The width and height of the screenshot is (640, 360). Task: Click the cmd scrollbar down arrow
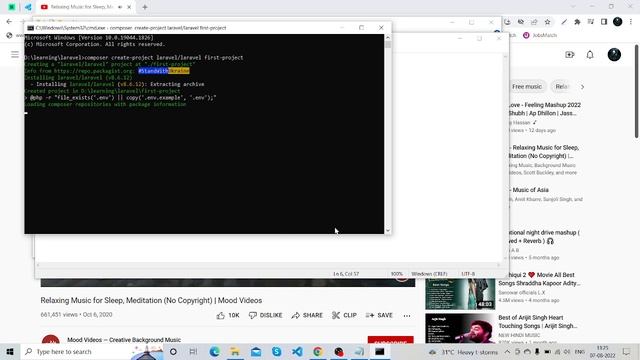(x=388, y=231)
